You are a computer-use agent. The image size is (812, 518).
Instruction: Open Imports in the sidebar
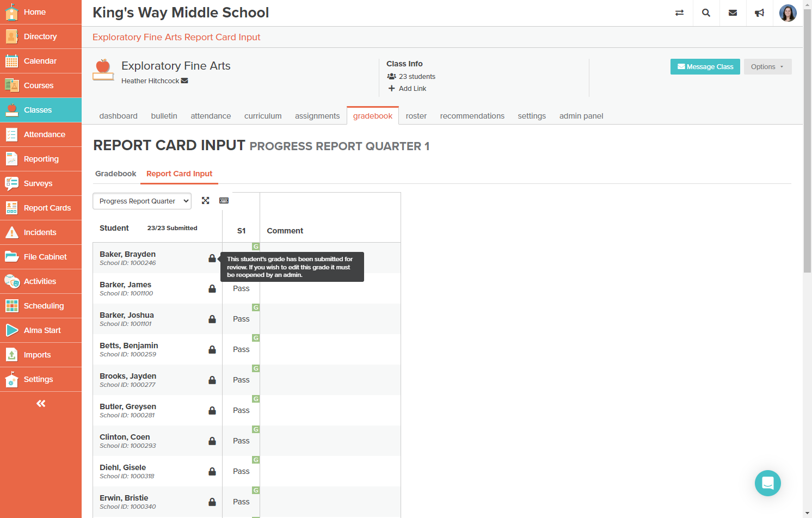click(x=41, y=355)
